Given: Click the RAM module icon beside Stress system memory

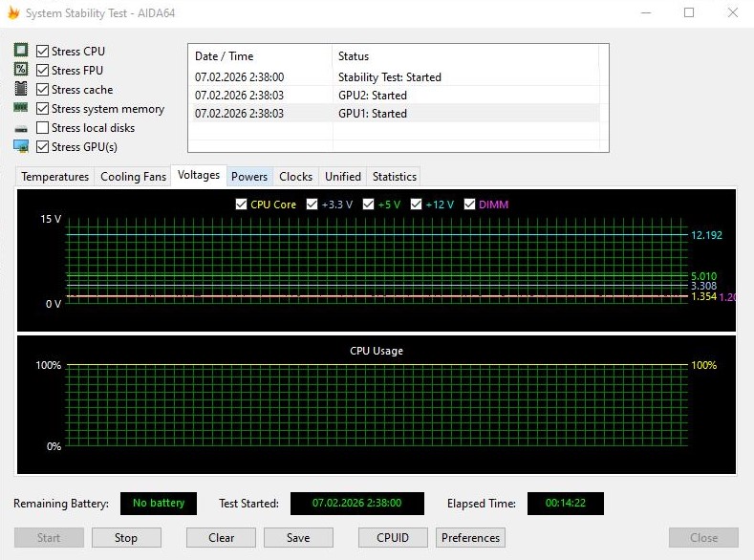Looking at the screenshot, I should click(x=21, y=108).
